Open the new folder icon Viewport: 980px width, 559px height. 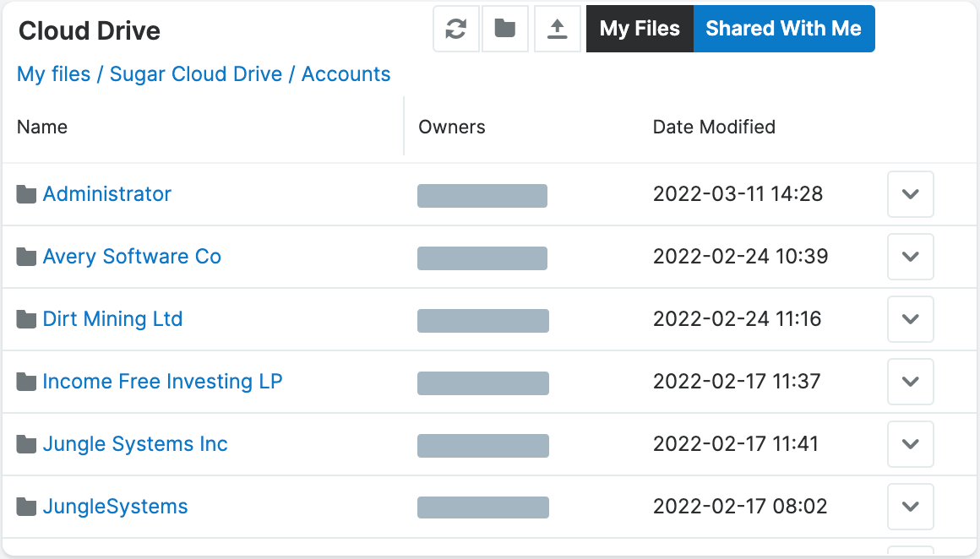coord(504,28)
